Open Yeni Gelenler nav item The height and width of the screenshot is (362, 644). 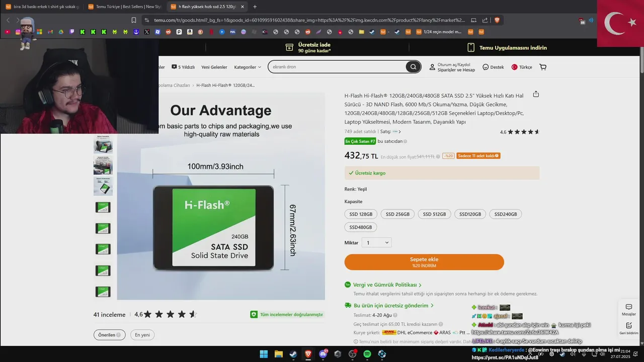(x=214, y=67)
